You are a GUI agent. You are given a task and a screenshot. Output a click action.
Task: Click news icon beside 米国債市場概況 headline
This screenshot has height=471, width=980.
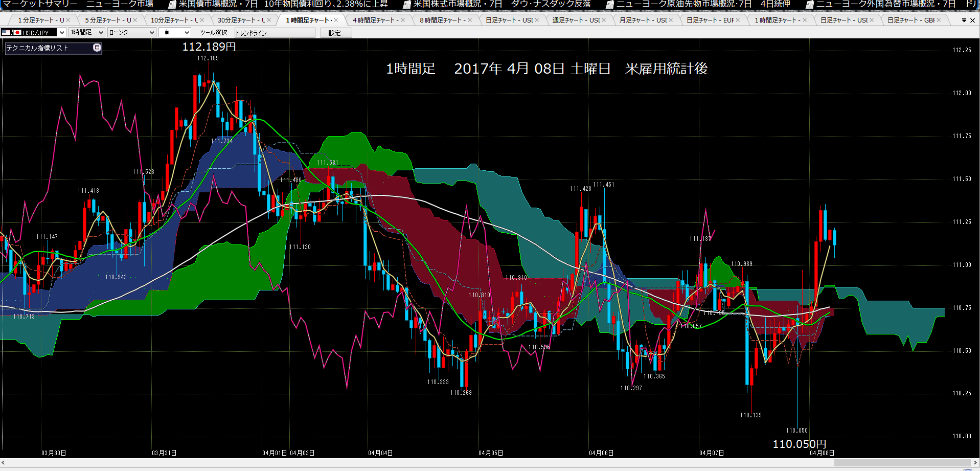(x=172, y=4)
